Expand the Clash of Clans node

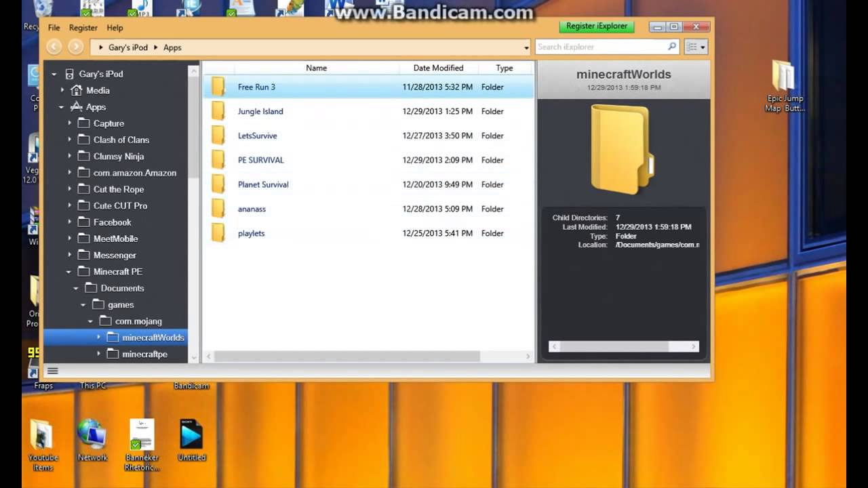click(69, 140)
